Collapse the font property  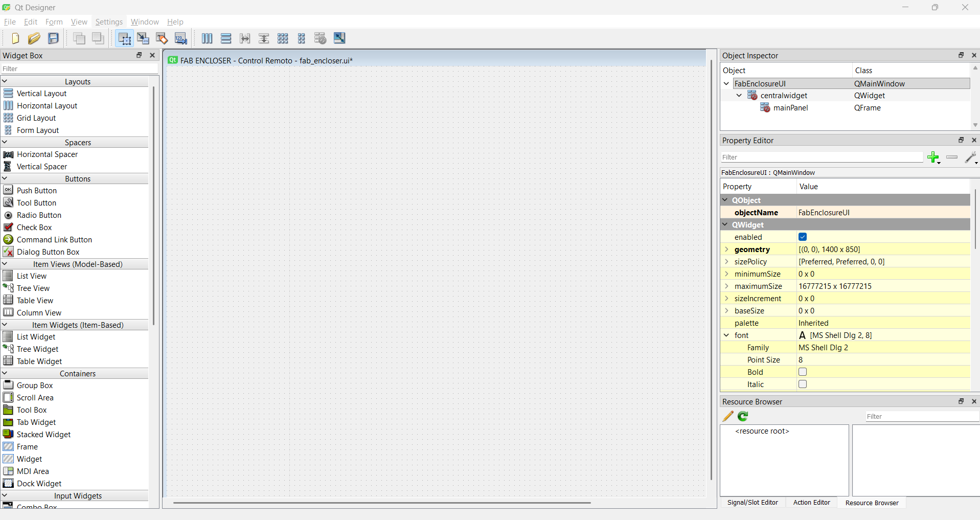pos(726,335)
